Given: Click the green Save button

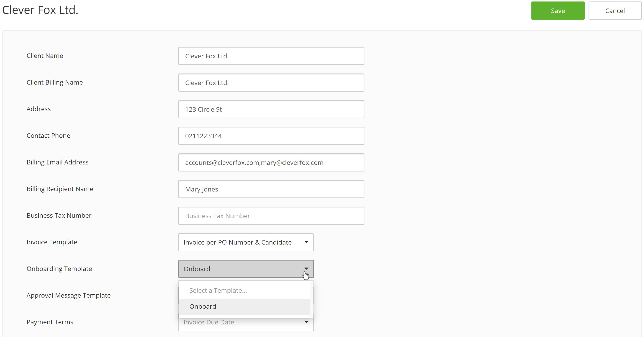Looking at the screenshot, I should 558,10.
